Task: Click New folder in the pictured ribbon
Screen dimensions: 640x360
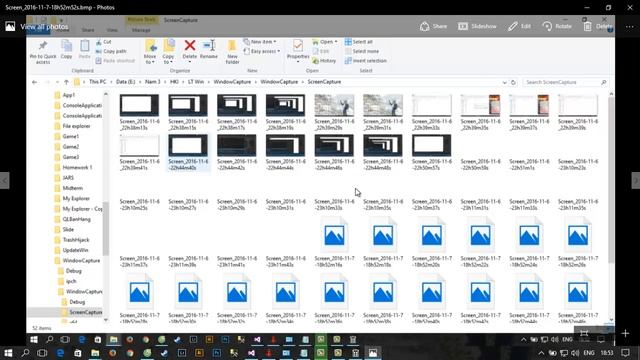Action: 232,52
